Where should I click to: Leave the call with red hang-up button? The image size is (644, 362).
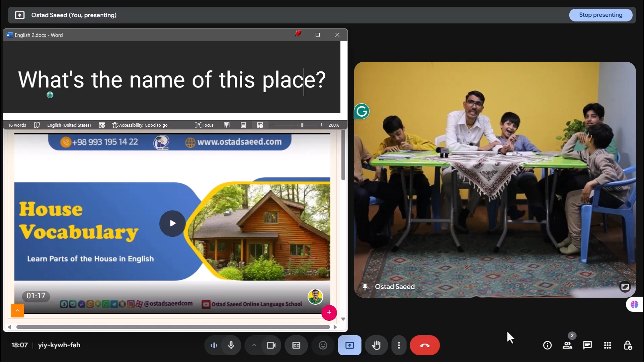[425, 345]
